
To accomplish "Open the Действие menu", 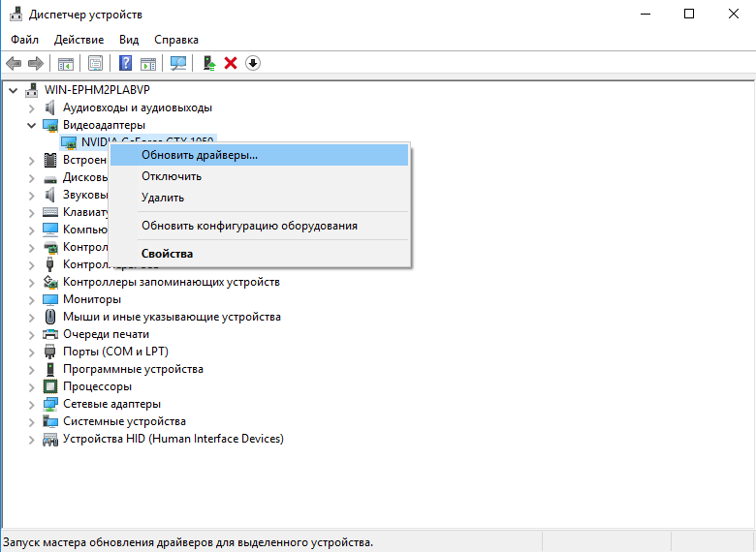I will point(79,40).
